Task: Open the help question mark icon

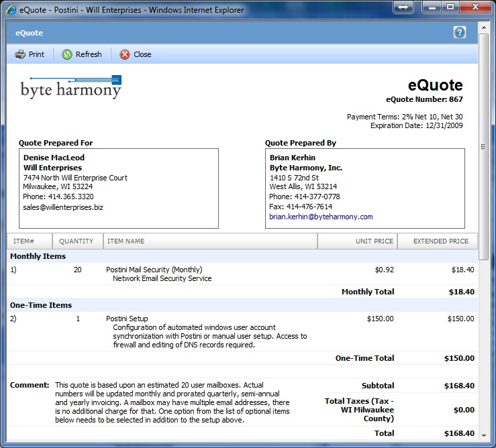Action: point(459,32)
